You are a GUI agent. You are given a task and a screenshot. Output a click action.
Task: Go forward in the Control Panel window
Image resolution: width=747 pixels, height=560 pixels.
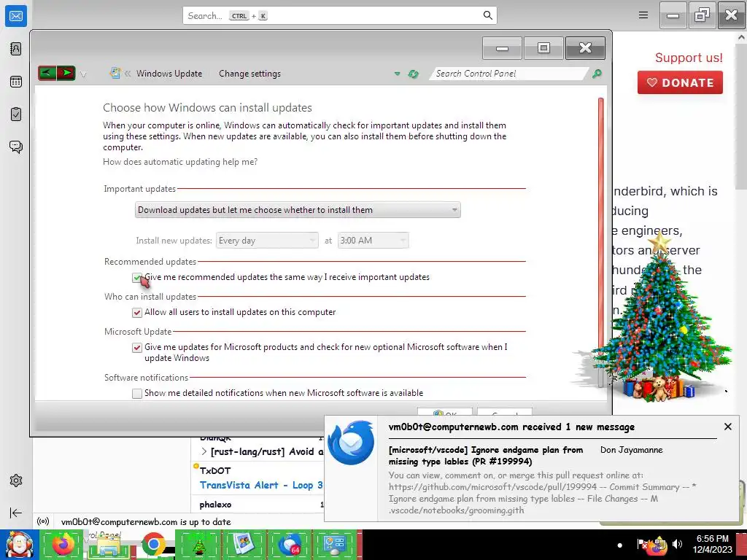pos(66,73)
